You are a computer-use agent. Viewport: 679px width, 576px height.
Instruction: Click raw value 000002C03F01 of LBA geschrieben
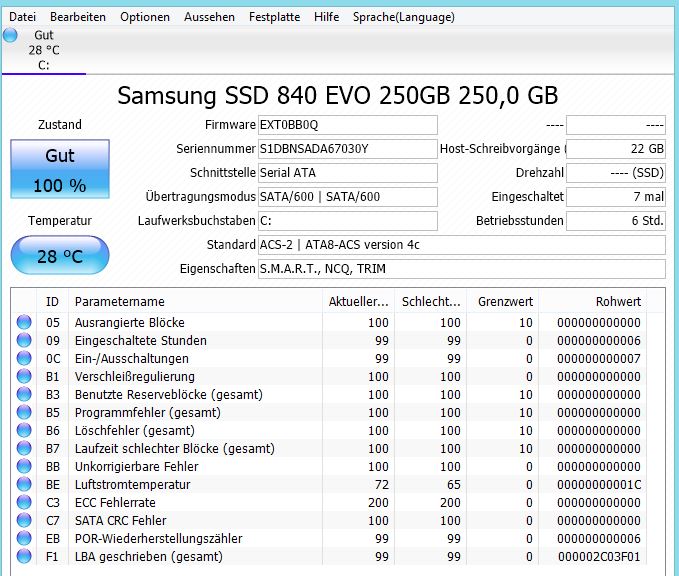coord(599,557)
